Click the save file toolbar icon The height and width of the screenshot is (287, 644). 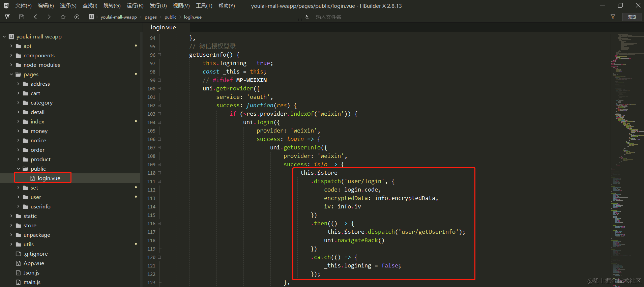coord(22,17)
